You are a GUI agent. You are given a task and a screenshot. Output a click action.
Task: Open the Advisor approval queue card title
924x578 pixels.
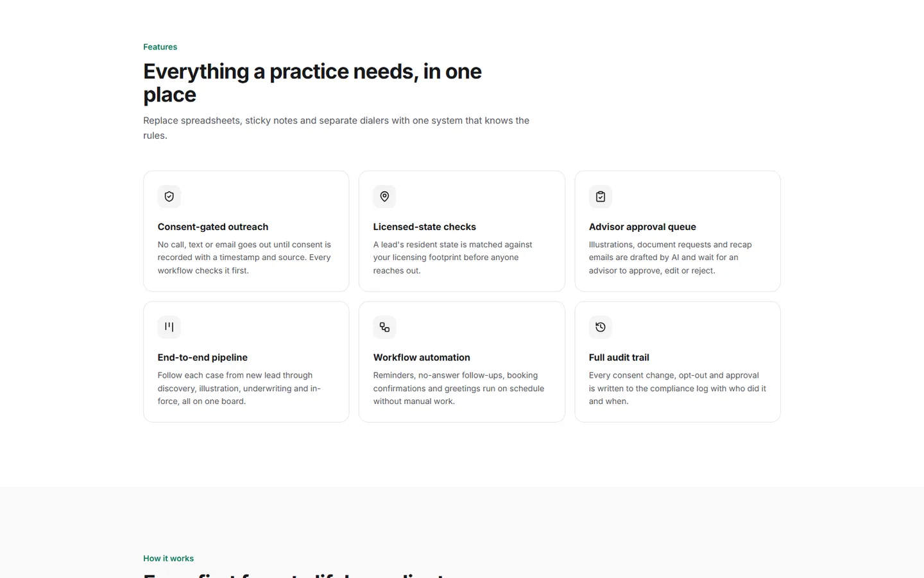pos(642,227)
